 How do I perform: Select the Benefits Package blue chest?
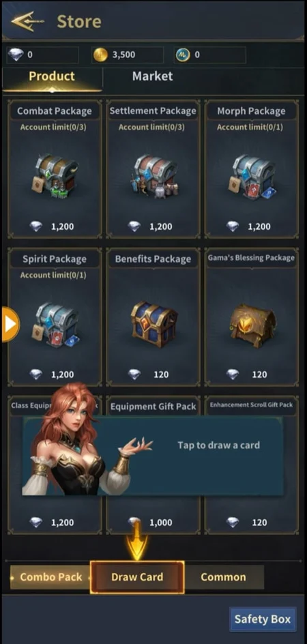pyautogui.click(x=154, y=325)
